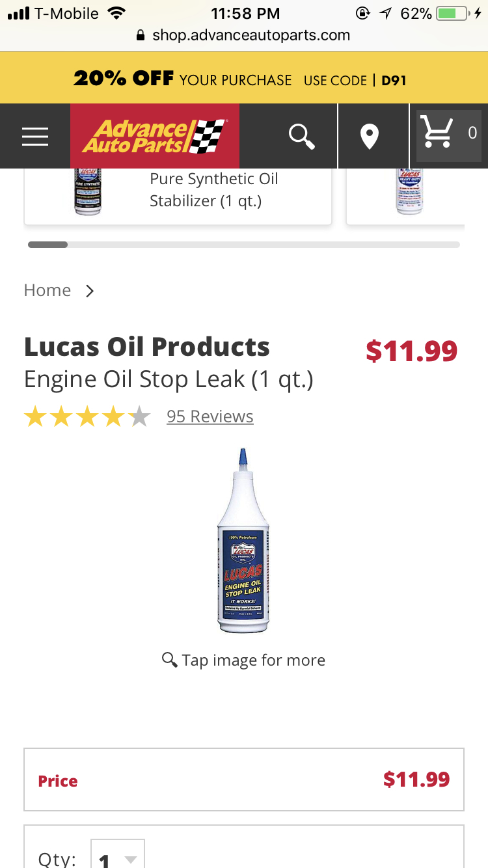Open Pure Synthetic Oil Stabilizer card

[x=213, y=190]
